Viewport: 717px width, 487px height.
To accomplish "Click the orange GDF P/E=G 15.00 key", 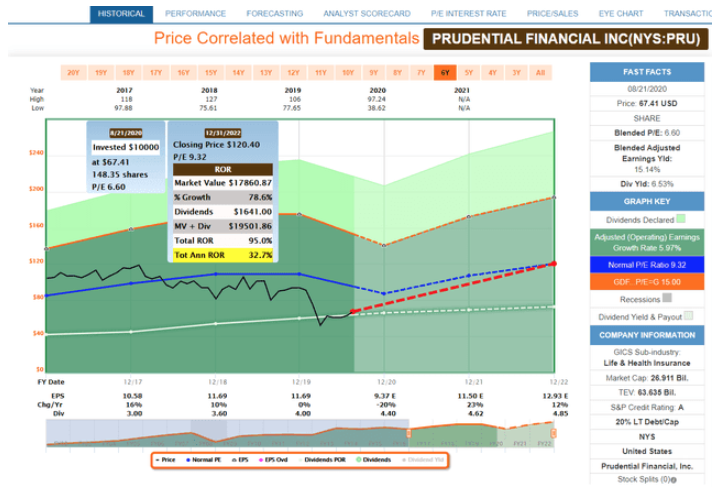I will 647,282.
